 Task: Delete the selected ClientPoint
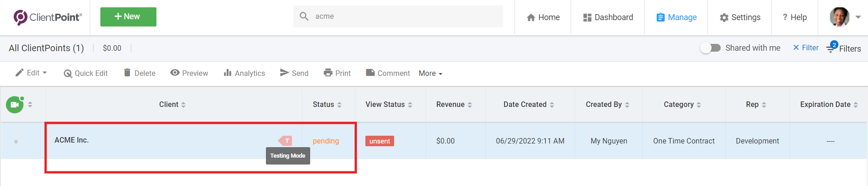click(x=140, y=73)
